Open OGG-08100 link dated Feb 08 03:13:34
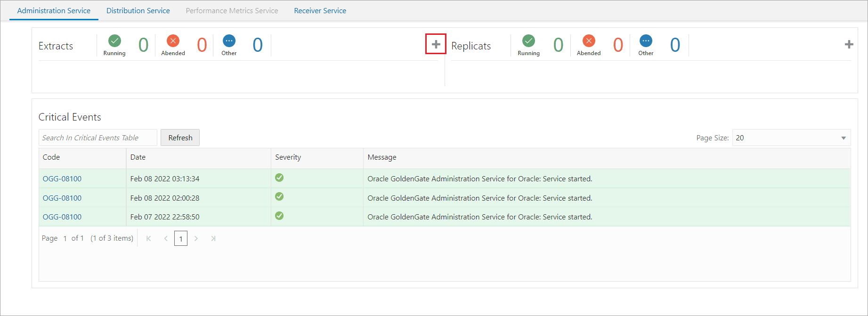The height and width of the screenshot is (316, 868). 62,179
